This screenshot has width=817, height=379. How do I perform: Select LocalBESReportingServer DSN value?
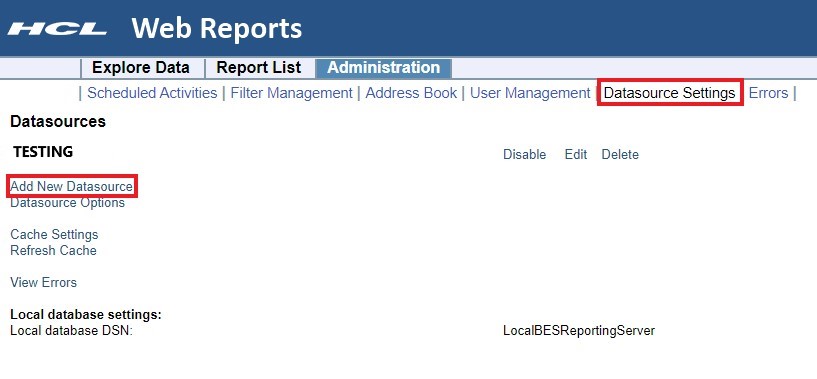579,331
